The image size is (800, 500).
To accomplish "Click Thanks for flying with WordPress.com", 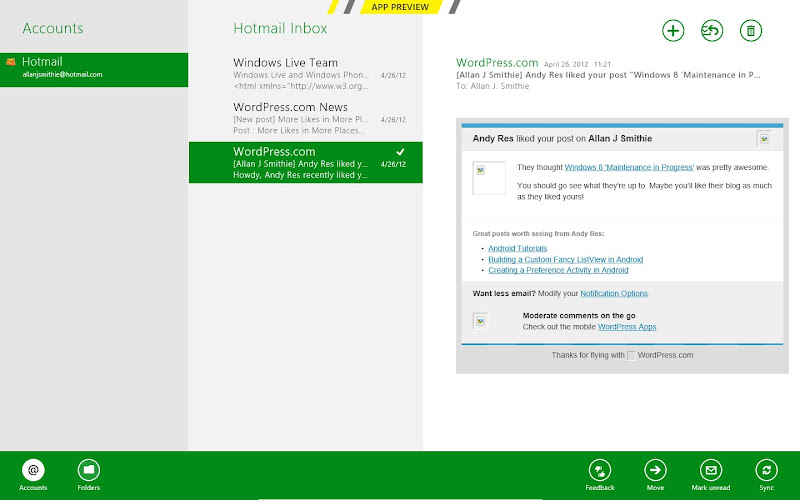I will (x=622, y=356).
